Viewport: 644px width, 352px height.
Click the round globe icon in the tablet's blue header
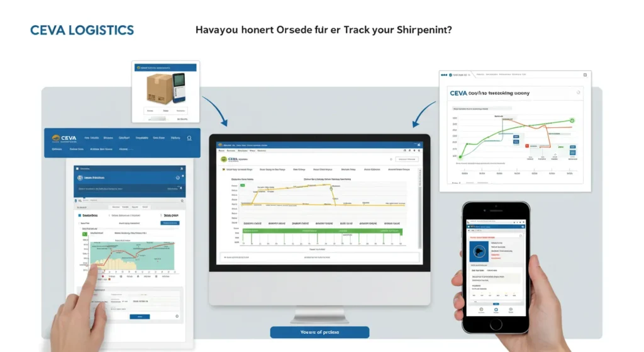coord(80,178)
